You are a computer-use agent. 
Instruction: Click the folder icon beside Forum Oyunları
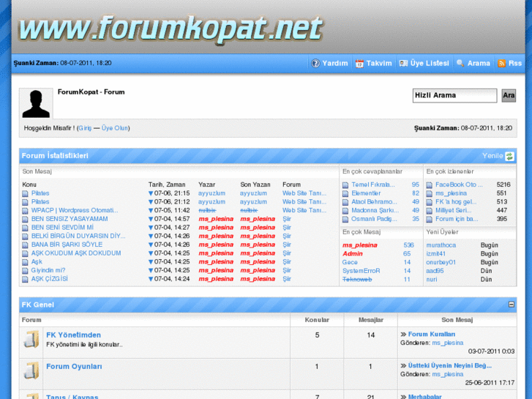pyautogui.click(x=31, y=370)
